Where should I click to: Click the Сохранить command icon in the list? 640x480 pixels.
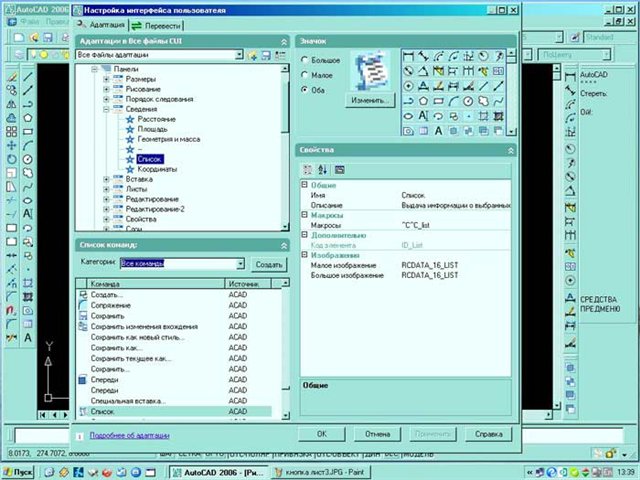83,317
